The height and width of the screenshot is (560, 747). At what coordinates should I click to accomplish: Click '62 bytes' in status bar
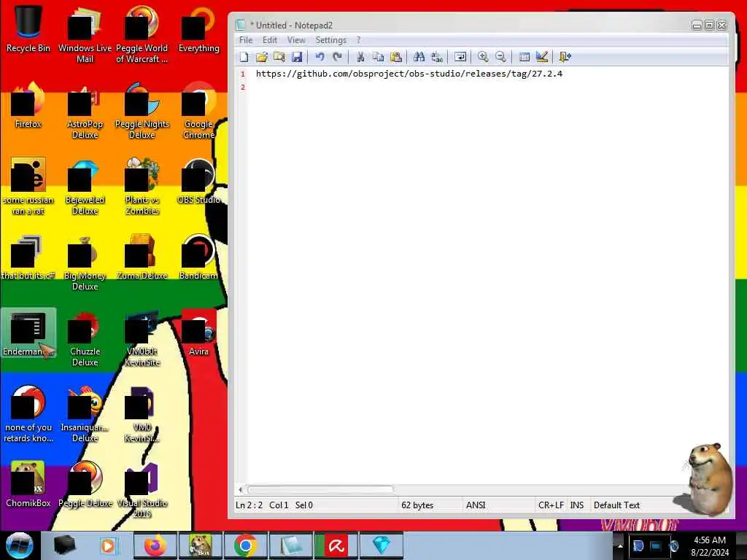pos(417,505)
